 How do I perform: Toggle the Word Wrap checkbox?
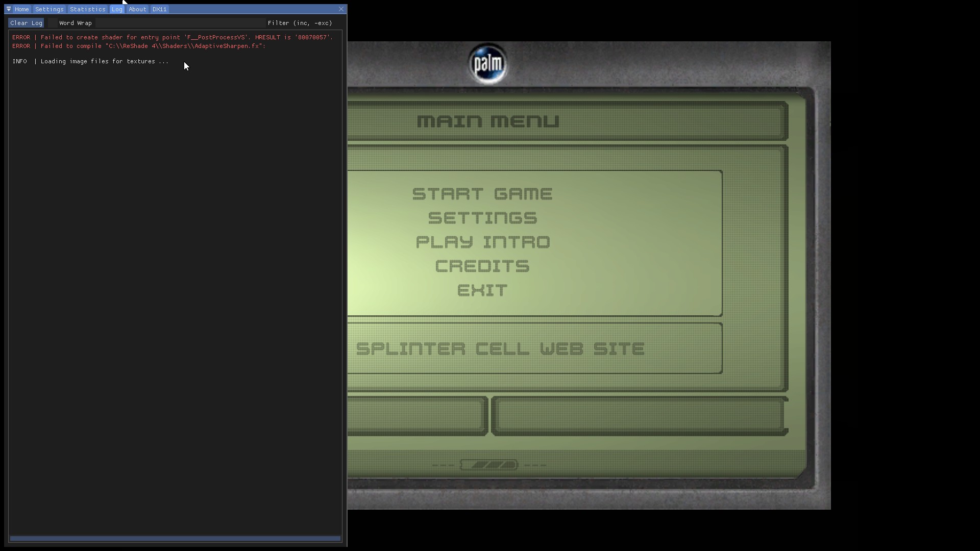tap(53, 23)
